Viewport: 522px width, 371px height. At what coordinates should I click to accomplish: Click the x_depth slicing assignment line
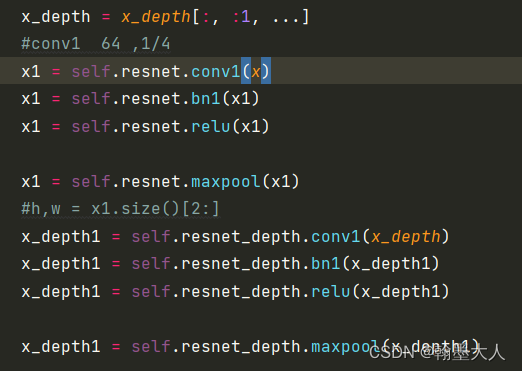165,17
